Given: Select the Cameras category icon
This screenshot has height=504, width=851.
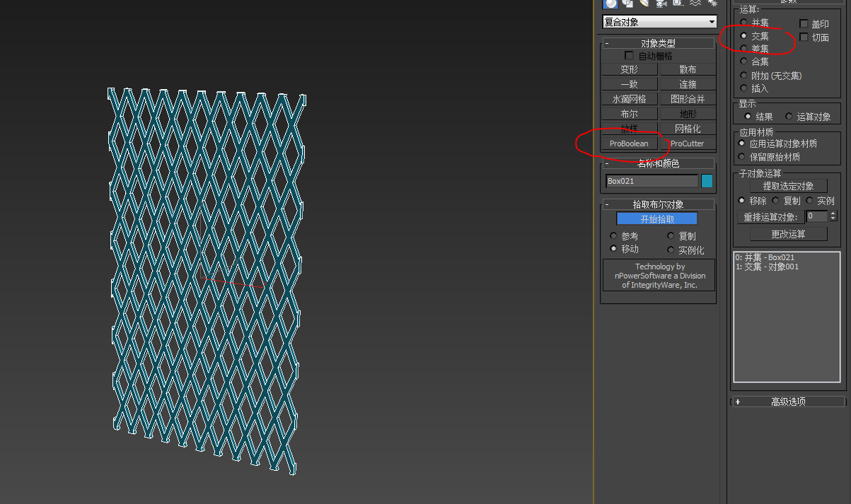Looking at the screenshot, I should point(661,4).
